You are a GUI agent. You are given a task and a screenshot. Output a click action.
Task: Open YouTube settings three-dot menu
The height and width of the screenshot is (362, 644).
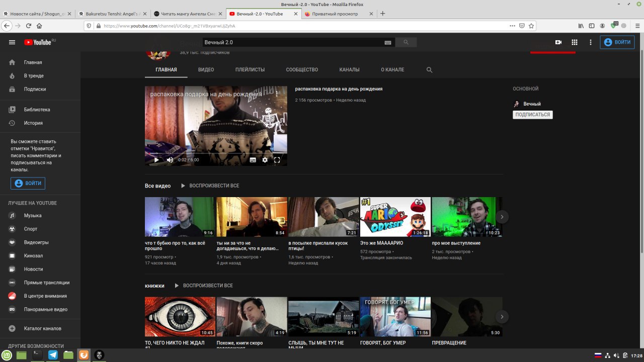pos(591,42)
